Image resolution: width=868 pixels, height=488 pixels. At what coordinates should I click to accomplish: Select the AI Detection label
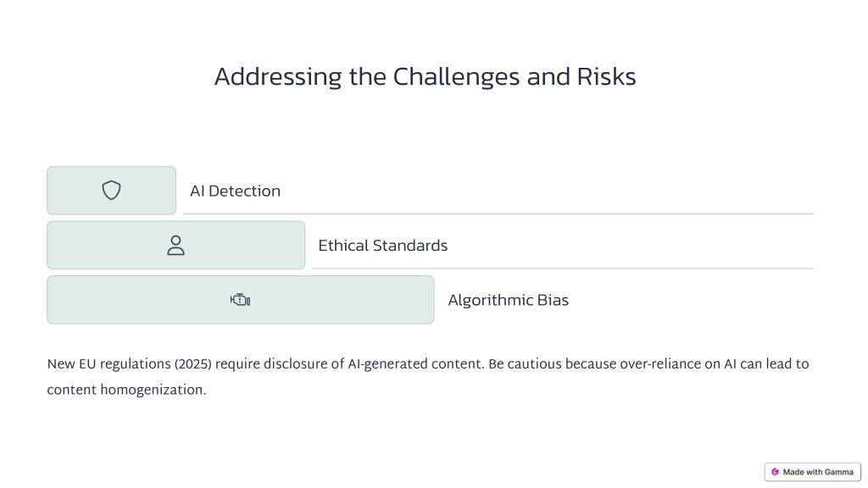[236, 191]
